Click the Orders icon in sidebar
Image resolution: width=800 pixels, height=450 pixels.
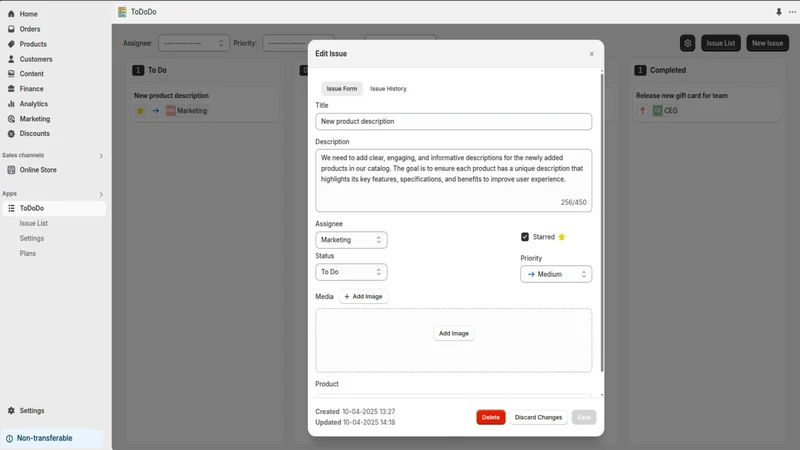click(11, 29)
